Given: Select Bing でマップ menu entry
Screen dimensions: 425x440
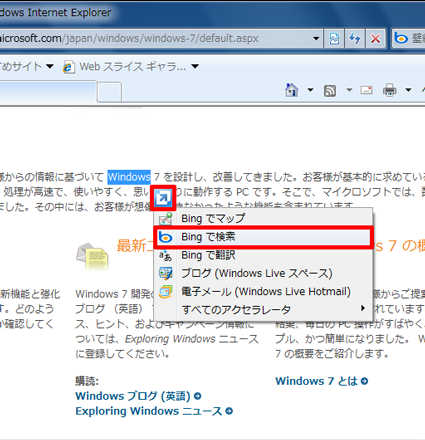Looking at the screenshot, I should pos(264,218).
